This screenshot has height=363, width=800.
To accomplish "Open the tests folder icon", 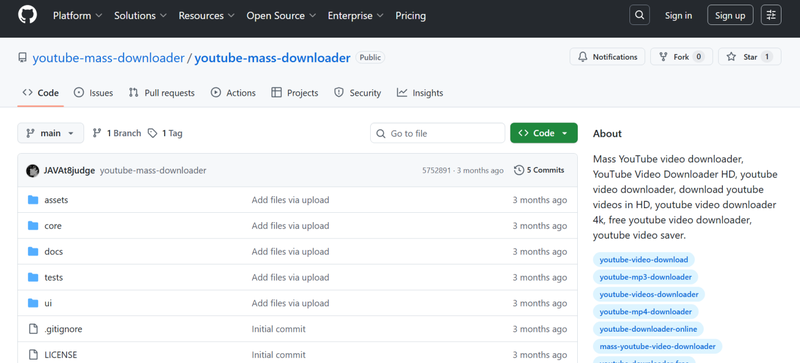I will coord(33,277).
